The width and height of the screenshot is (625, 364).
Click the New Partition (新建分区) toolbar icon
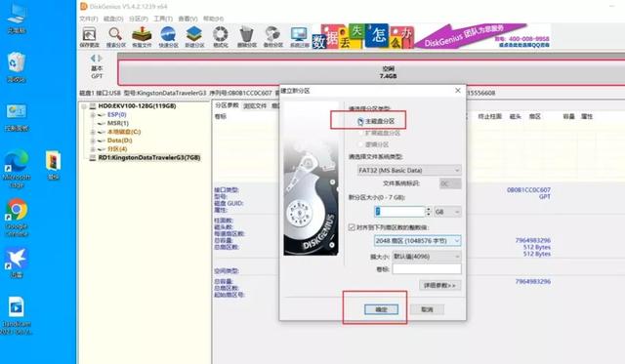[194, 37]
